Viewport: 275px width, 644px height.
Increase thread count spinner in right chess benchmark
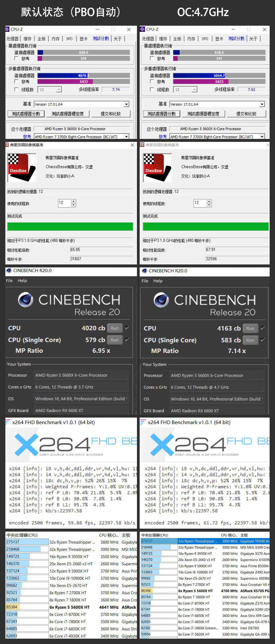coord(209,201)
